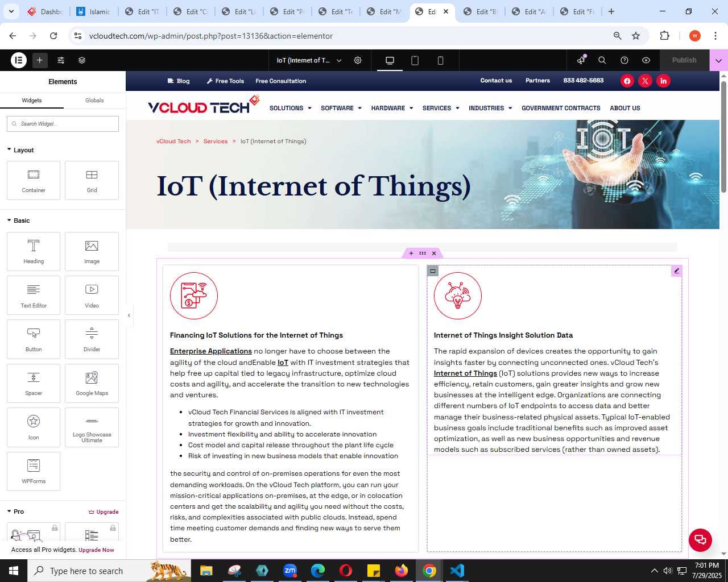Viewport: 728px width, 582px height.
Task: Click the add element plus icon
Action: [40, 60]
